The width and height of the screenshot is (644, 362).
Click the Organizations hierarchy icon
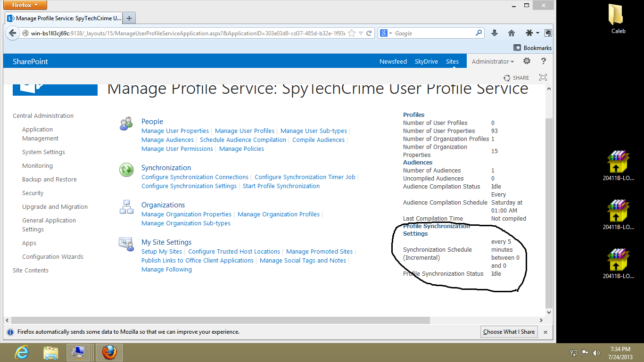[x=126, y=207]
